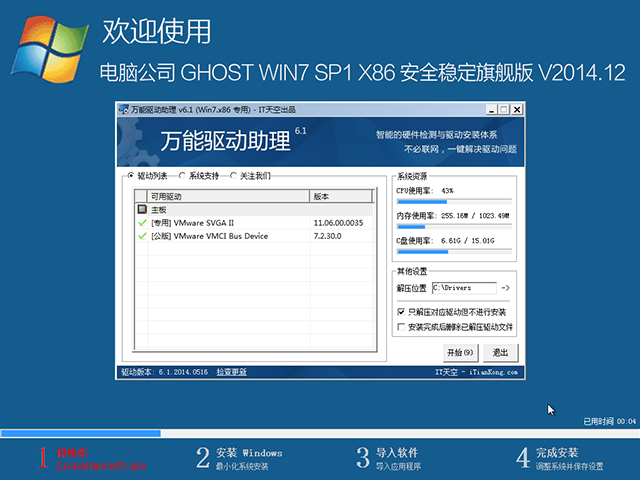Close the 万能驱动助理 window
The image size is (640, 480).
click(x=517, y=109)
